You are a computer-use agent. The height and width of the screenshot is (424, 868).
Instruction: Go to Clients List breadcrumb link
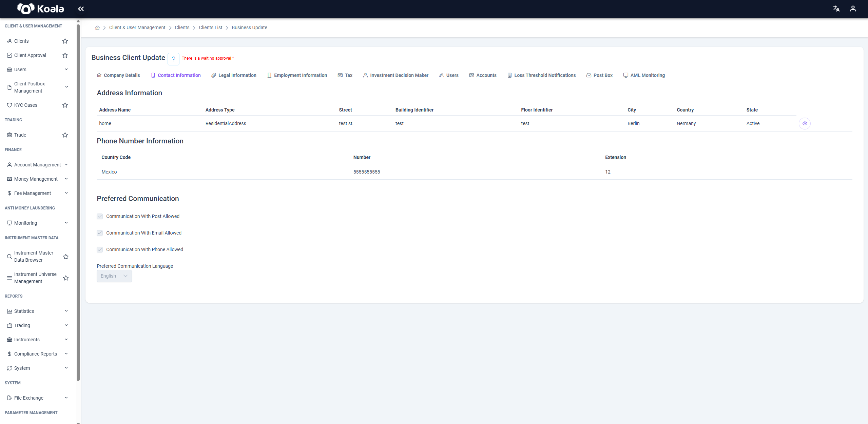[x=211, y=28]
